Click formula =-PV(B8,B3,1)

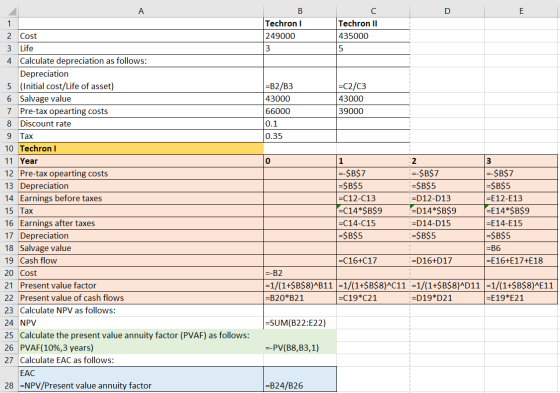click(x=300, y=348)
